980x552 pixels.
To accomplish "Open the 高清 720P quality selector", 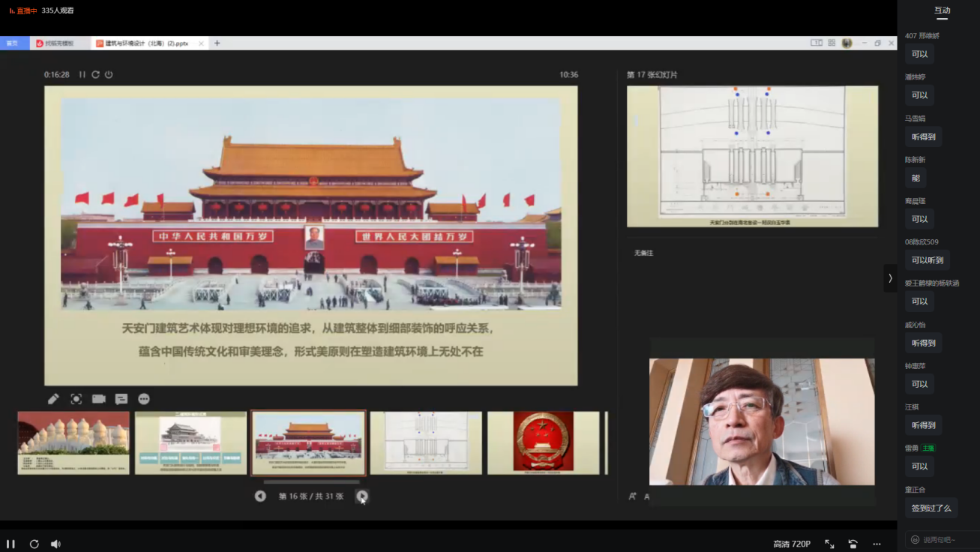I will (792, 544).
